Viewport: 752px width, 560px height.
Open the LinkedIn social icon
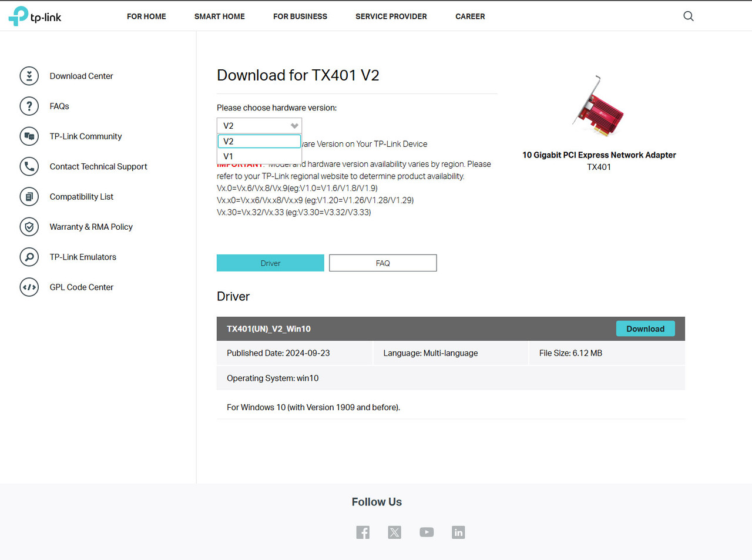(x=458, y=532)
